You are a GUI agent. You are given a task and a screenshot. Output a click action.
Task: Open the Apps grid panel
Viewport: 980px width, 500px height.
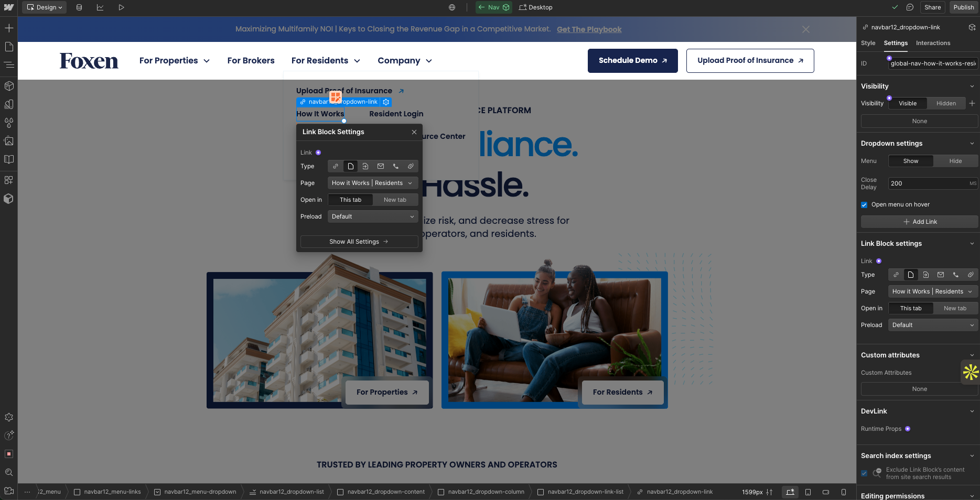coord(9,180)
